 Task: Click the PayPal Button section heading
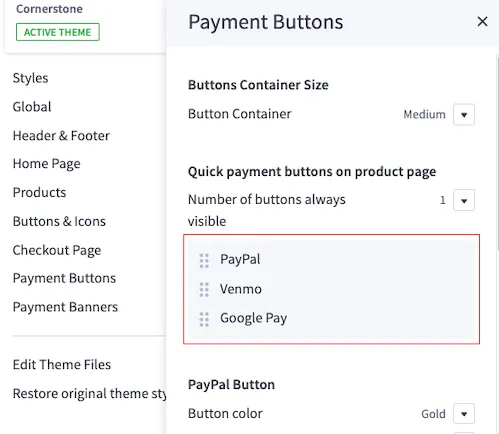[x=231, y=385]
